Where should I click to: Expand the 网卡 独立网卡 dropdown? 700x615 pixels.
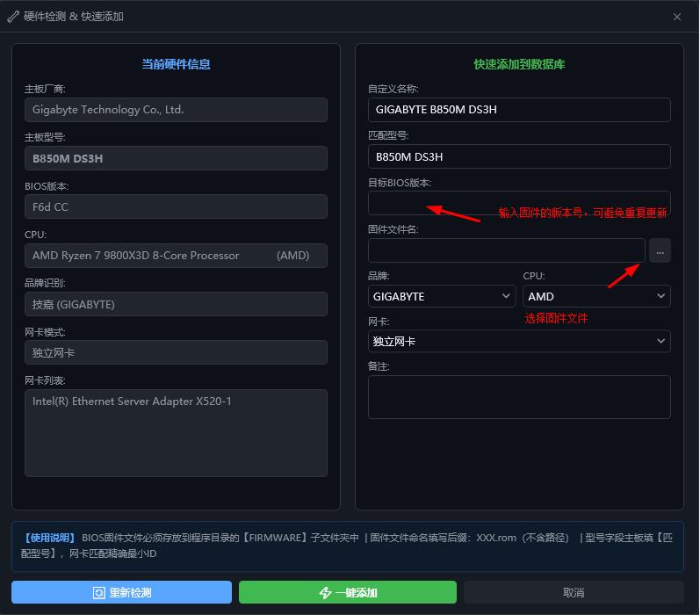(x=519, y=341)
